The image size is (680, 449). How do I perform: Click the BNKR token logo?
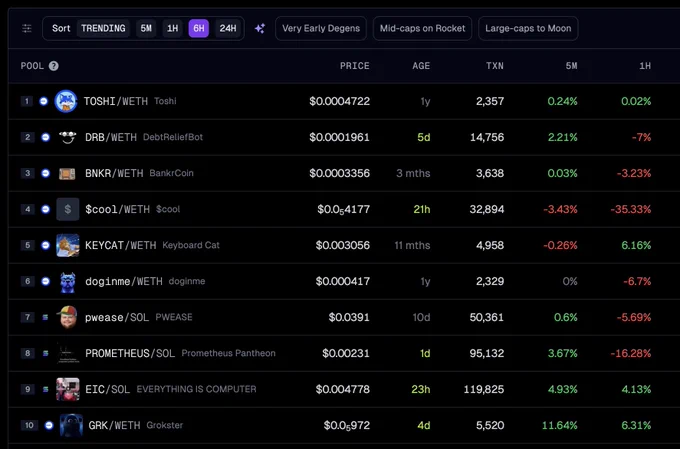(x=67, y=174)
